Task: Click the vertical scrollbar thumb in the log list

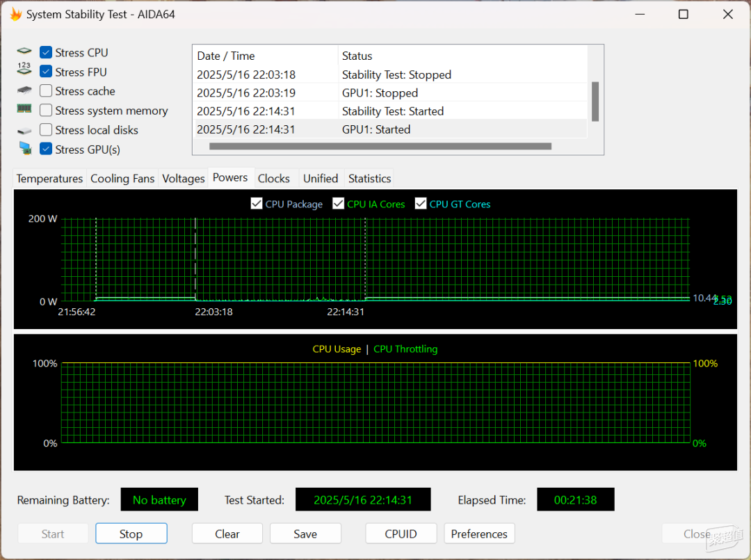Action: [x=595, y=102]
